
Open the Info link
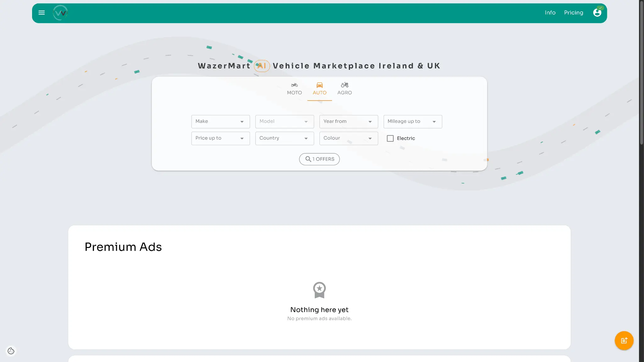[x=550, y=13]
